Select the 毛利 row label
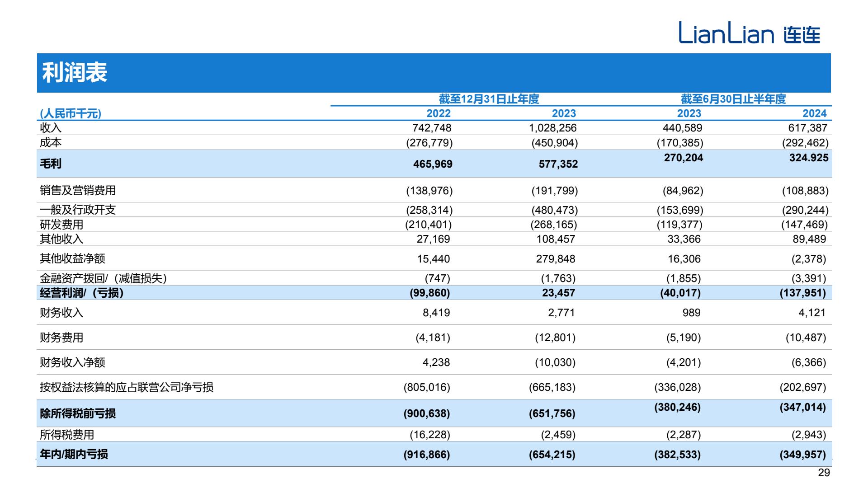Viewport: 868px width, 488px height. (x=51, y=164)
